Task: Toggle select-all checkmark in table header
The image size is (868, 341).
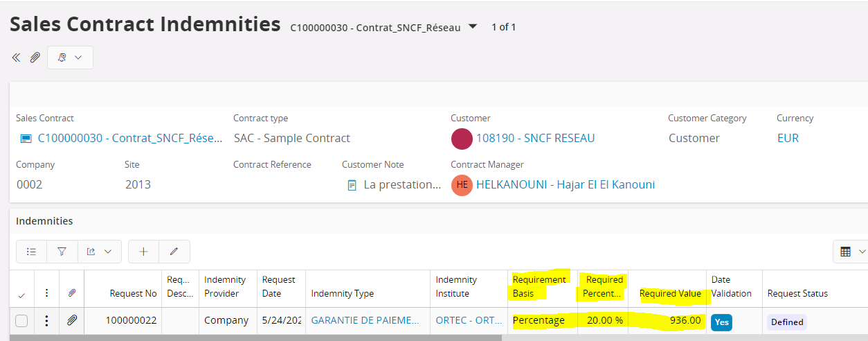Action: click(x=21, y=295)
